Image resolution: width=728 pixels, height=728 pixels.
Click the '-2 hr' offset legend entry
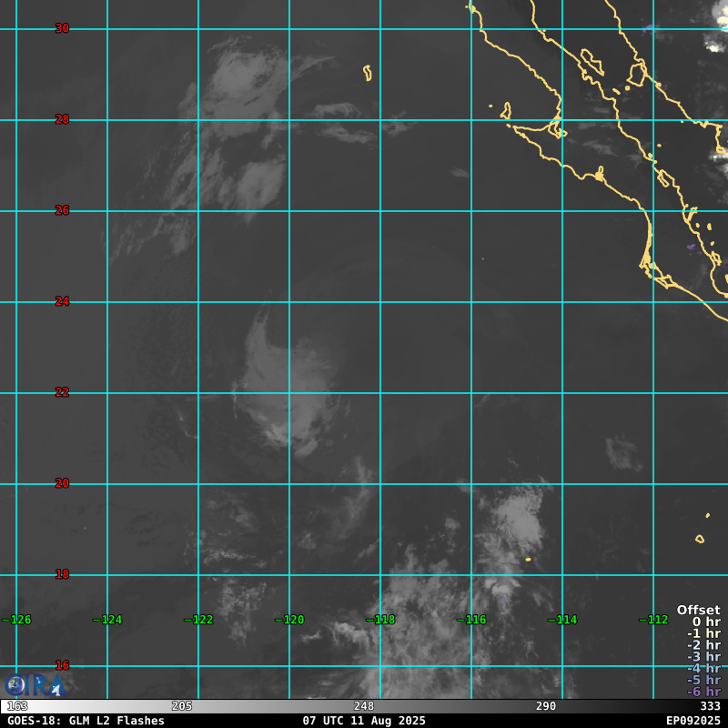click(703, 645)
